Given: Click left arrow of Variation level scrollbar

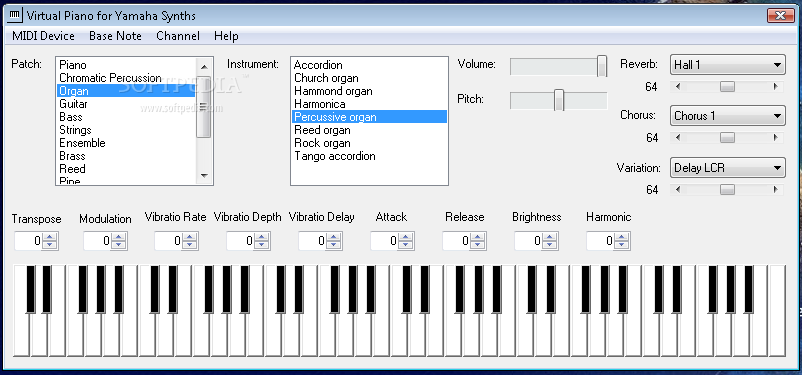Looking at the screenshot, I should point(678,190).
